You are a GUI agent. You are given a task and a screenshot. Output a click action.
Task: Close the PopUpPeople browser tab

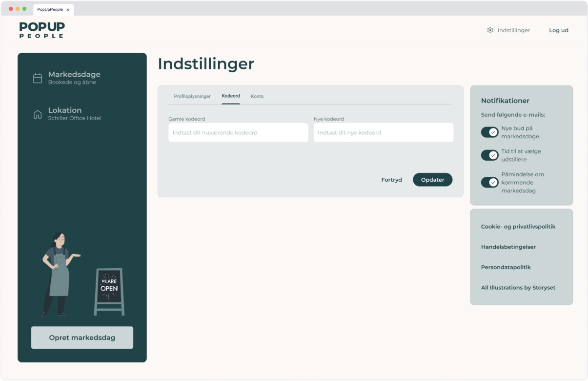(x=68, y=9)
